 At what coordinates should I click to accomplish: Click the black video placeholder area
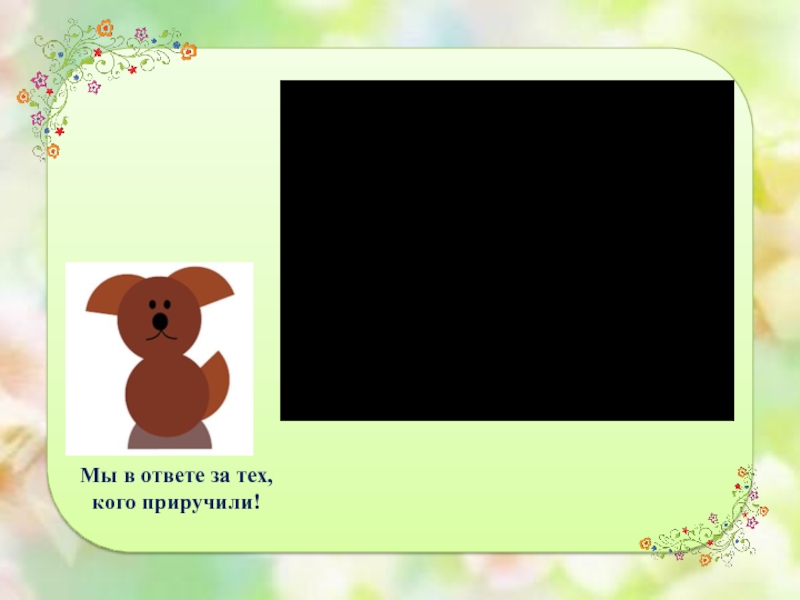(507, 251)
